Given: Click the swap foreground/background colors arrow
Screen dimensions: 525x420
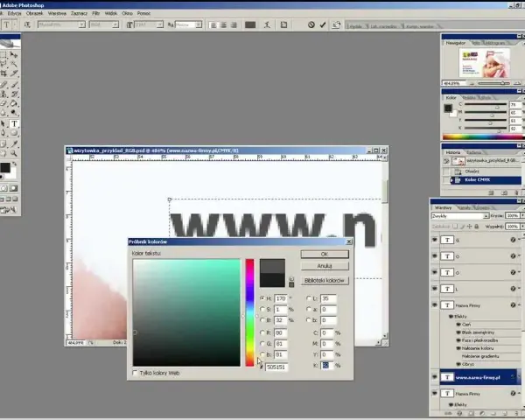Looking at the screenshot, I should click(14, 164).
